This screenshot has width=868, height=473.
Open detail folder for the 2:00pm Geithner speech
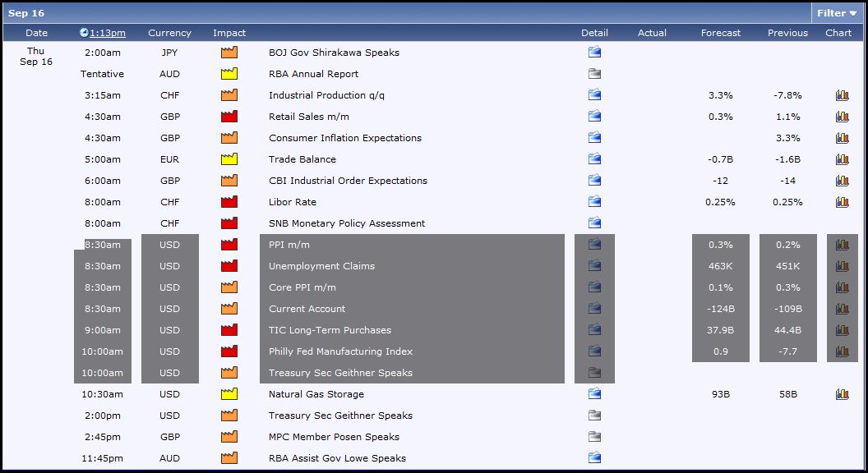point(594,415)
